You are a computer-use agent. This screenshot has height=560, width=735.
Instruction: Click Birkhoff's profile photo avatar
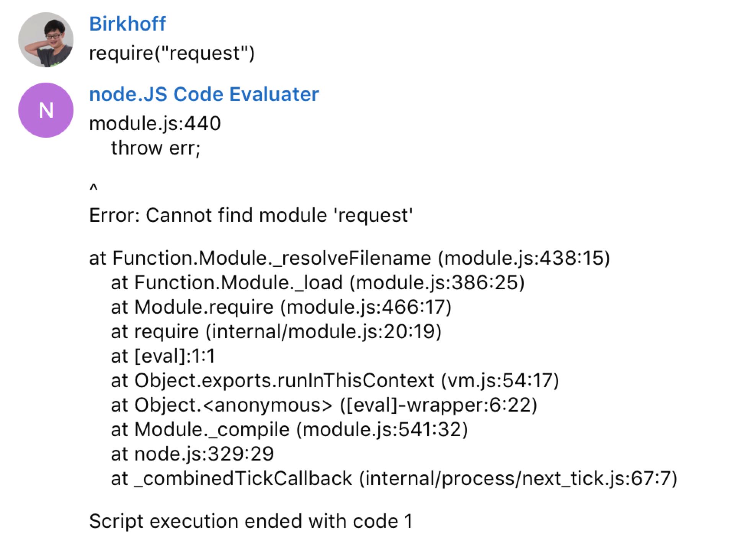46,40
